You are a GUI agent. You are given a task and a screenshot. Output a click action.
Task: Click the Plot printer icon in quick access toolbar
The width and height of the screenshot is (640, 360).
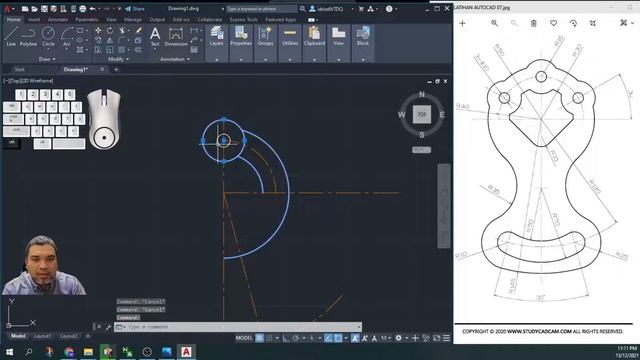pyautogui.click(x=83, y=9)
